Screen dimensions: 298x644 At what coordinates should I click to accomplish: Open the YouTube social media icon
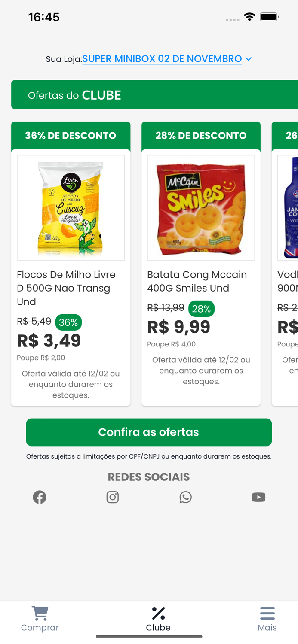tap(258, 497)
